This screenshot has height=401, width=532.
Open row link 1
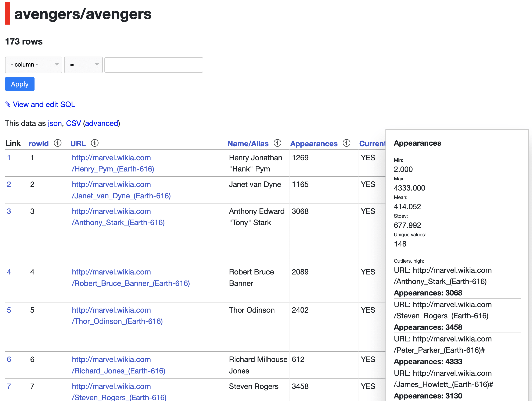click(x=9, y=157)
